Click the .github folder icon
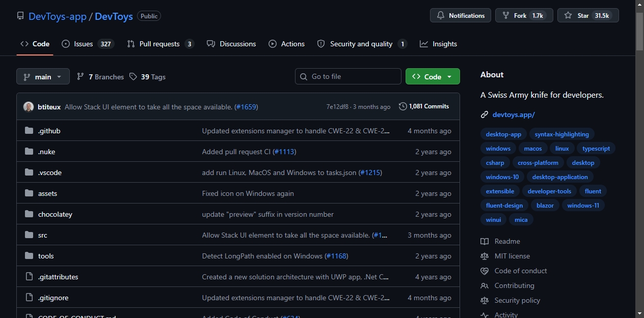The image size is (644, 318). pyautogui.click(x=29, y=131)
